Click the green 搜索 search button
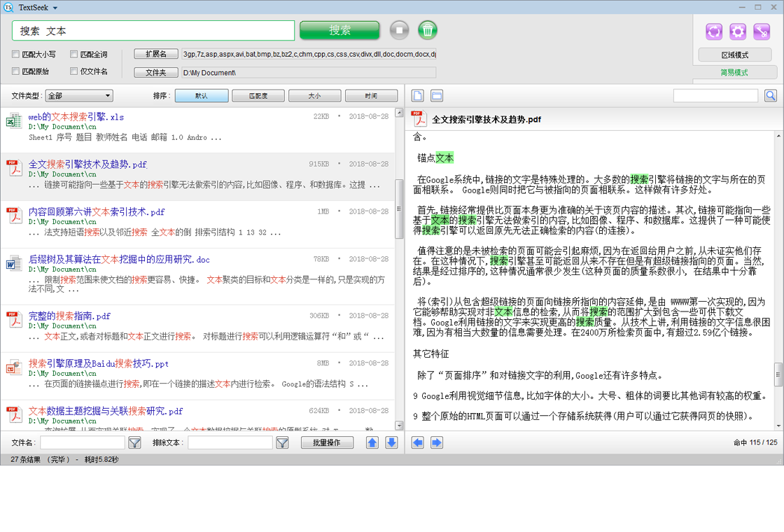784x532 pixels. (339, 30)
